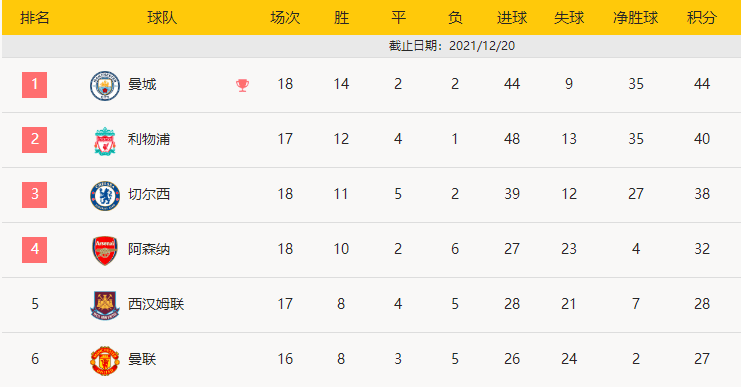Open the 阿森纳 team name link
The image size is (741, 387).
coord(149,249)
